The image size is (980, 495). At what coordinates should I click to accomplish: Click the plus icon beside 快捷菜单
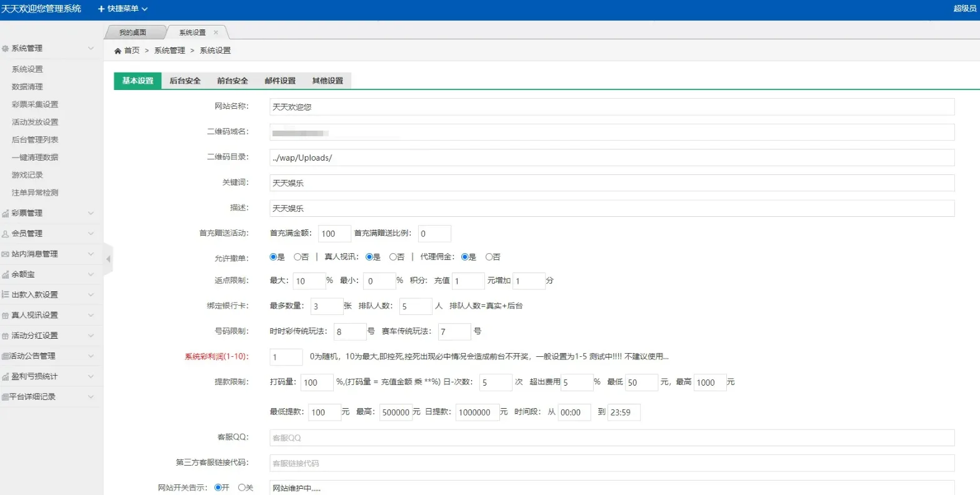tap(102, 9)
